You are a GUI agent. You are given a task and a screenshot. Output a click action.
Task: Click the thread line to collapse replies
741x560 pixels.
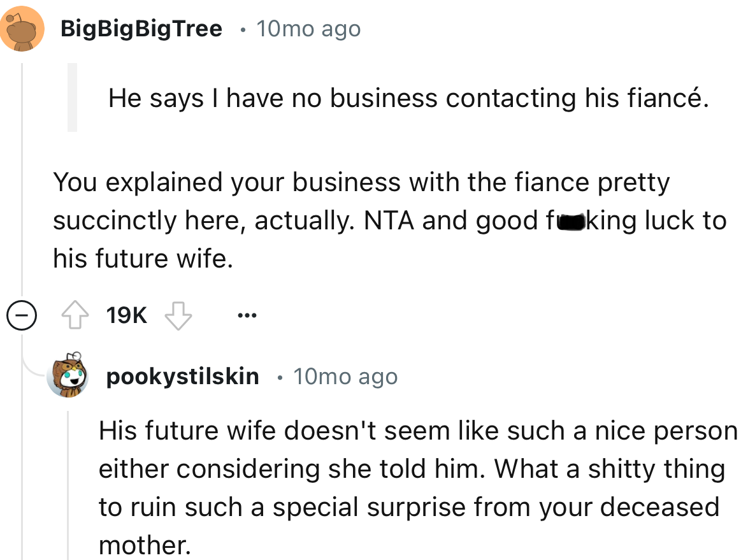coord(22,191)
